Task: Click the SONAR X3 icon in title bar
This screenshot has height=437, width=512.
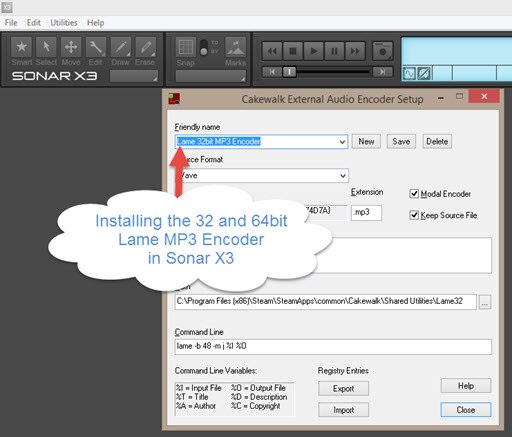Action: click(7, 7)
